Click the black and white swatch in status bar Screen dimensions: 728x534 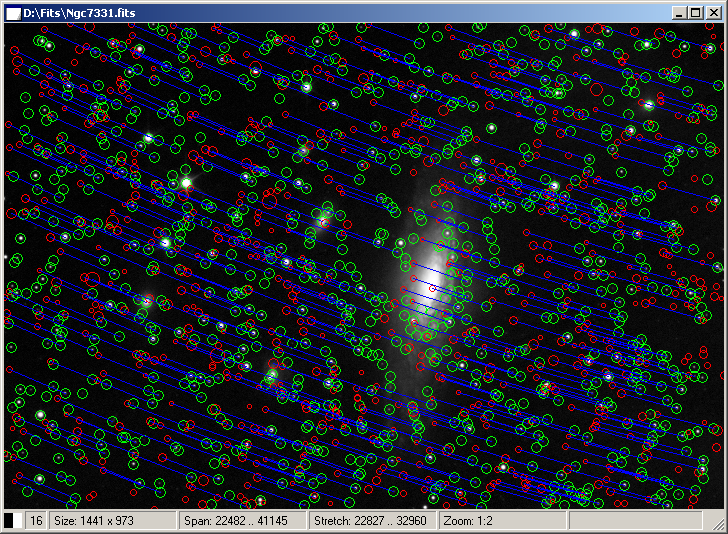point(13,520)
